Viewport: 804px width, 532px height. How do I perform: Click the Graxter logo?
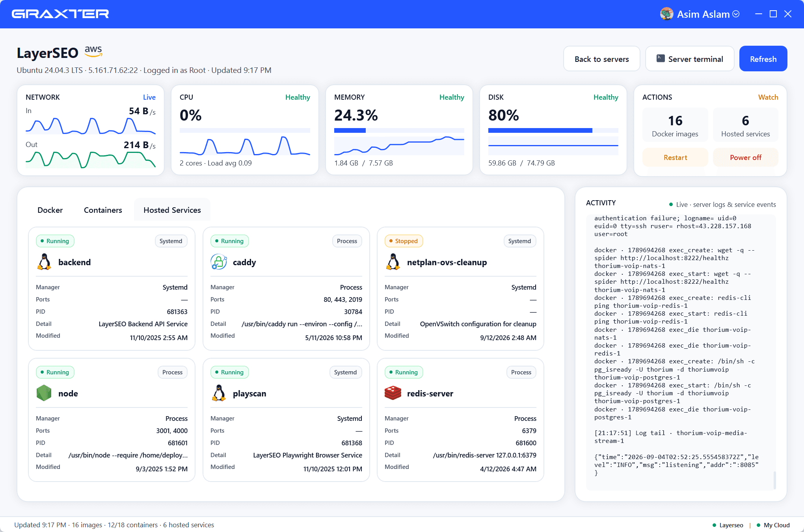coord(60,14)
